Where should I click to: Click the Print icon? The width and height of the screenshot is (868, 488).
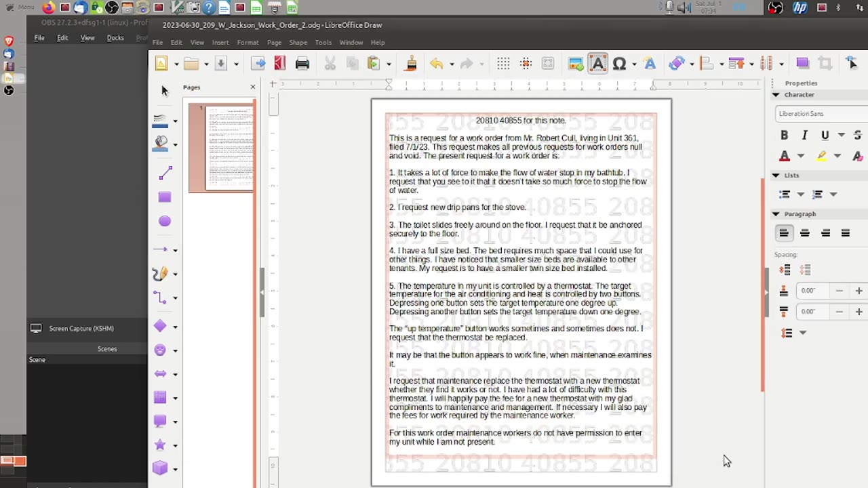[x=302, y=64]
